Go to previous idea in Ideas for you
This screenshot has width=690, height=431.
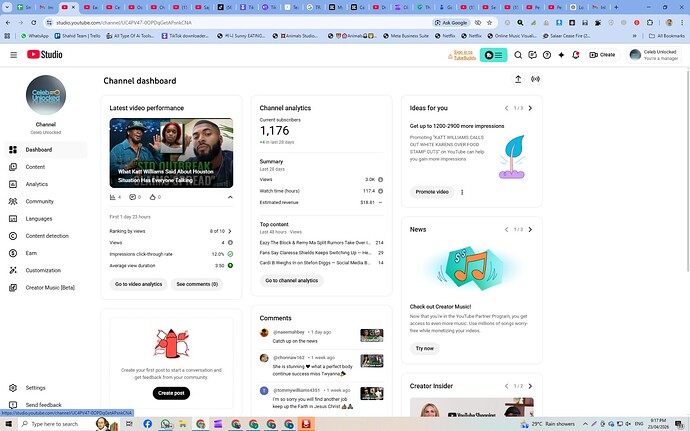click(506, 108)
